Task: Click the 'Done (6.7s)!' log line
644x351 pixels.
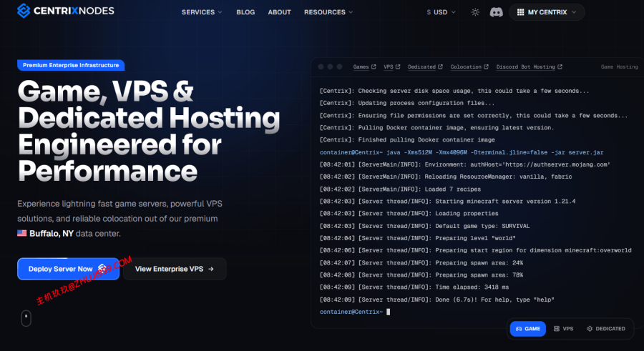Action: point(437,300)
